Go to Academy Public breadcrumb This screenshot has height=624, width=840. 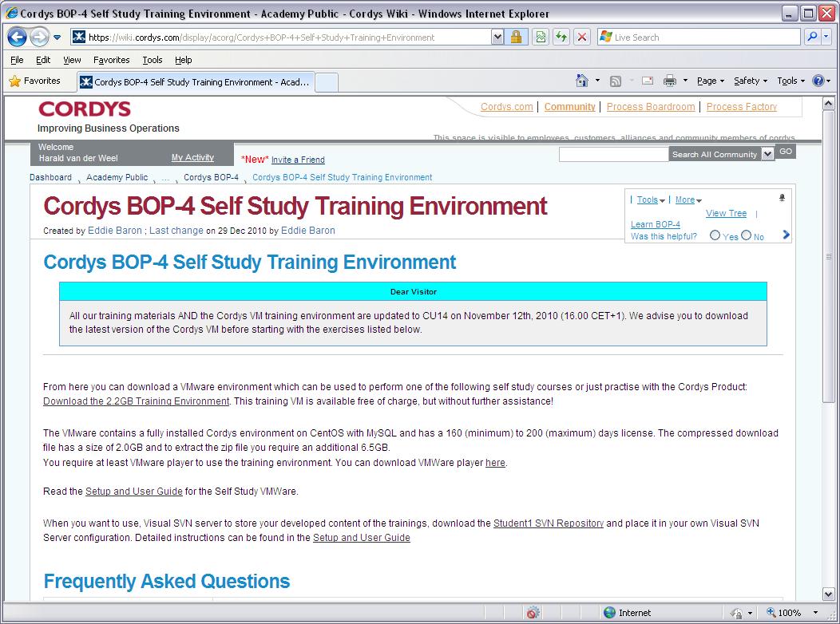[117, 177]
